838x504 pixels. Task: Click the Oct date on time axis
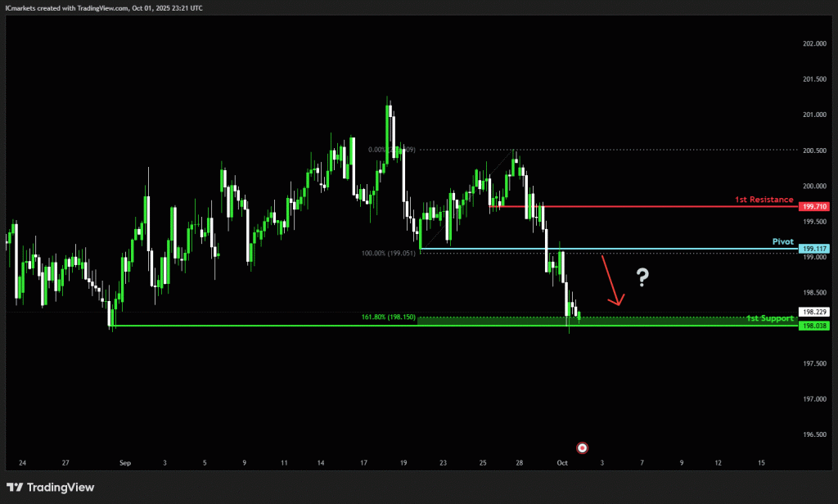coord(562,463)
